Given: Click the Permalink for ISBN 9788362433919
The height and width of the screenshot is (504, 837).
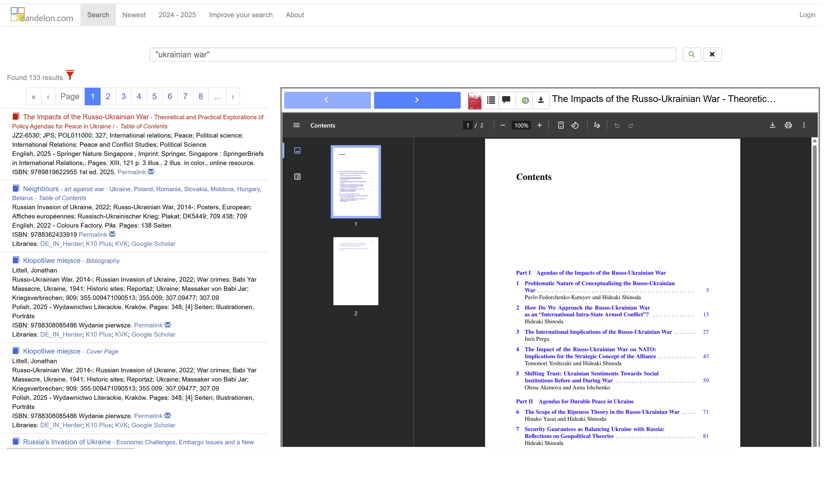Looking at the screenshot, I should coord(93,235).
